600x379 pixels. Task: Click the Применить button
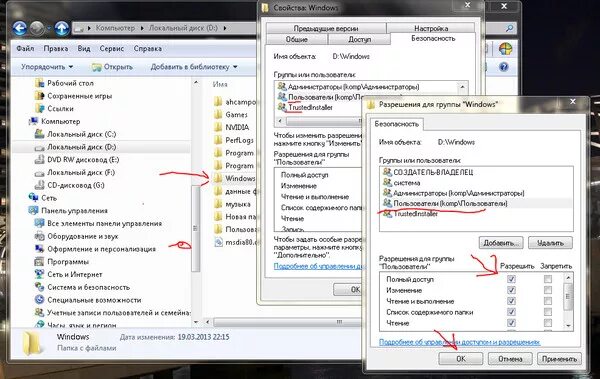coord(559,359)
